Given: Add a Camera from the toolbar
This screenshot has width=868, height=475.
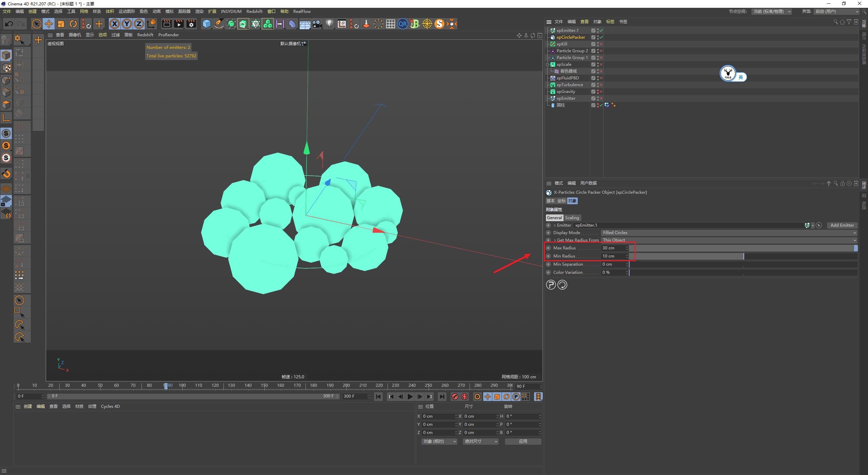Looking at the screenshot, I should (317, 24).
